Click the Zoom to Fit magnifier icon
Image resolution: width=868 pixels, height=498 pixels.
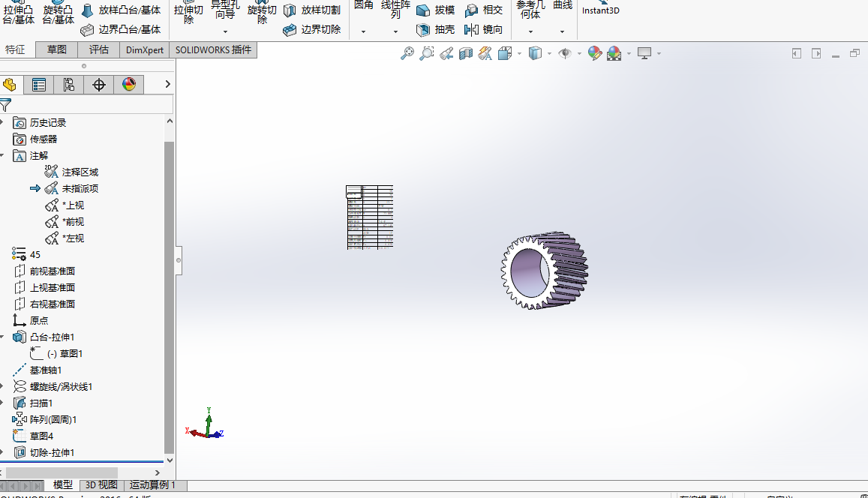pos(407,53)
